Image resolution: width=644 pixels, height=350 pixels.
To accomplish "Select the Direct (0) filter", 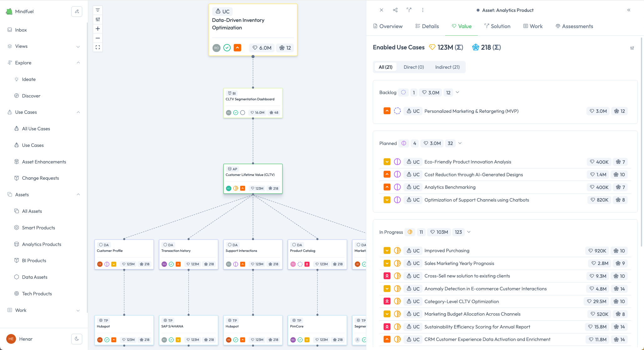I will click(x=413, y=67).
